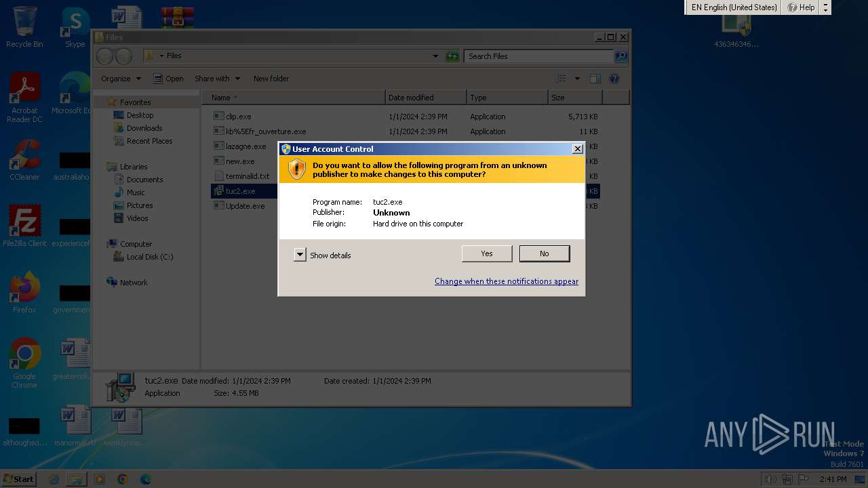Open Windows Media Player from the taskbar
This screenshot has height=488, width=868.
pyautogui.click(x=100, y=479)
